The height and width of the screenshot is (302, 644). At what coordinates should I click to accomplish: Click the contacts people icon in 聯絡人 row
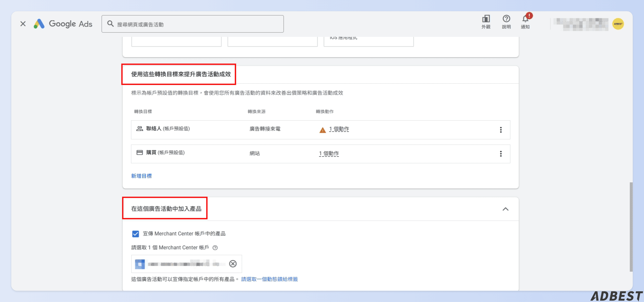[140, 128]
